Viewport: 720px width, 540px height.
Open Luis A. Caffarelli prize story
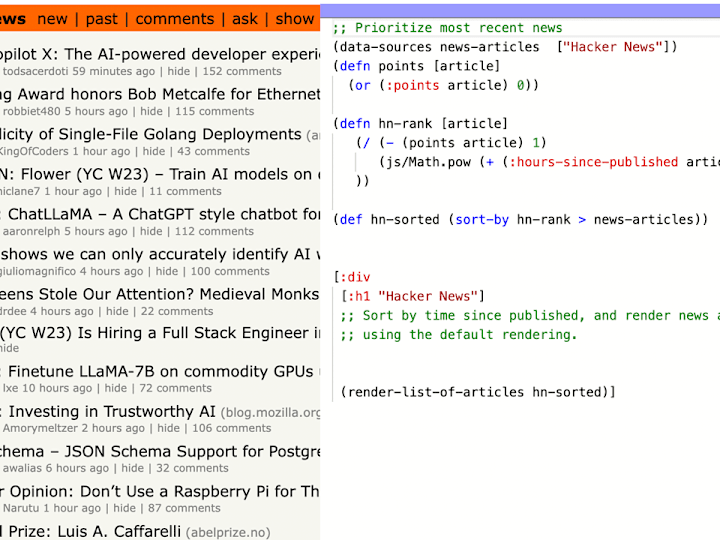click(91, 531)
